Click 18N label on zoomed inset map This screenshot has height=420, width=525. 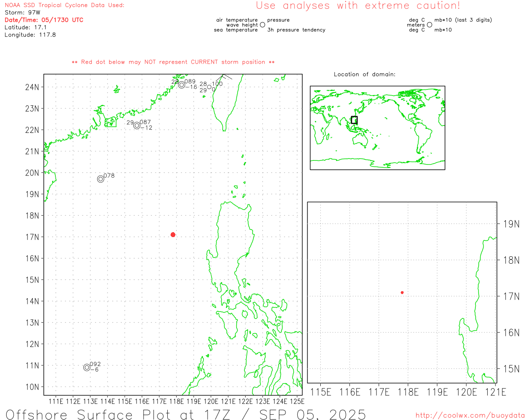coord(511,260)
